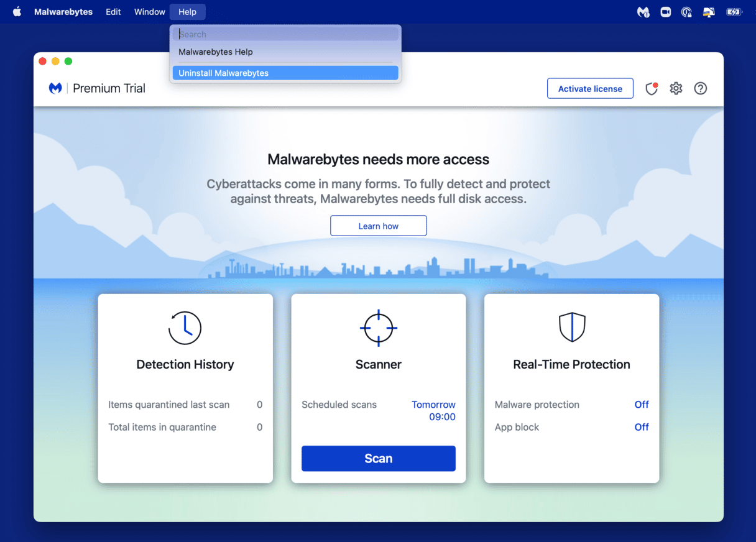Click the Real-Time Protection shield icon

[571, 328]
